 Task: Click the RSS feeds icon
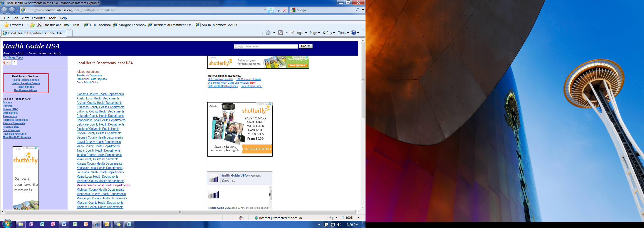pyautogui.click(x=280, y=33)
